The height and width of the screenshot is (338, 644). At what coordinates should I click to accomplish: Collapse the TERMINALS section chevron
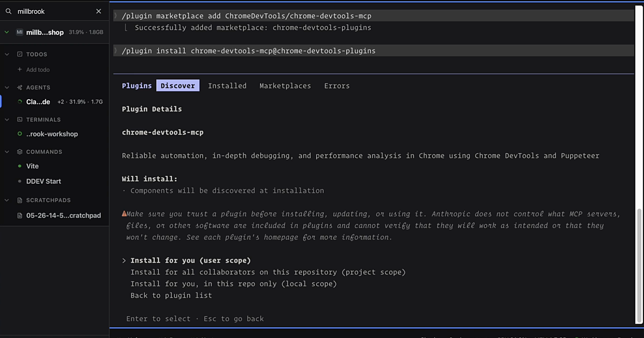[7, 120]
